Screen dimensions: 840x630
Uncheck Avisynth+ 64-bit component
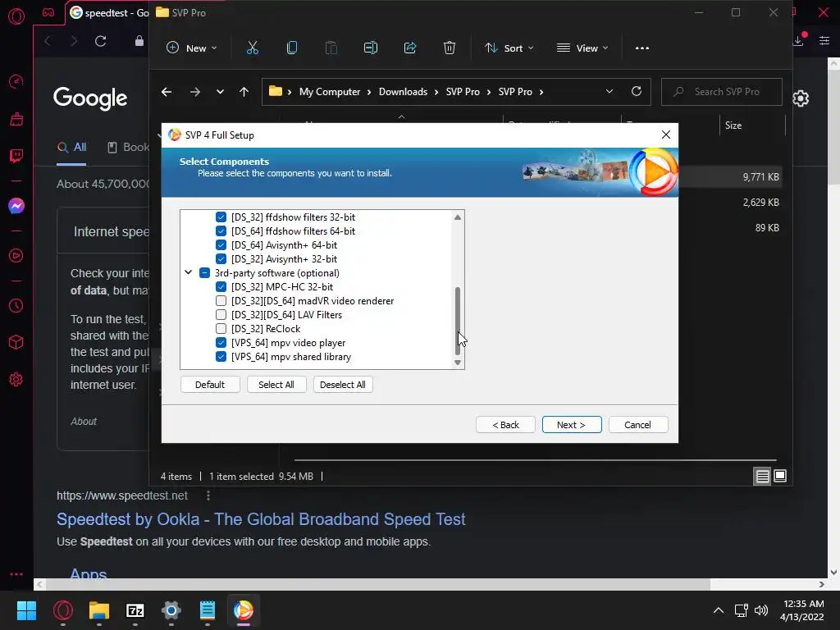click(x=221, y=244)
